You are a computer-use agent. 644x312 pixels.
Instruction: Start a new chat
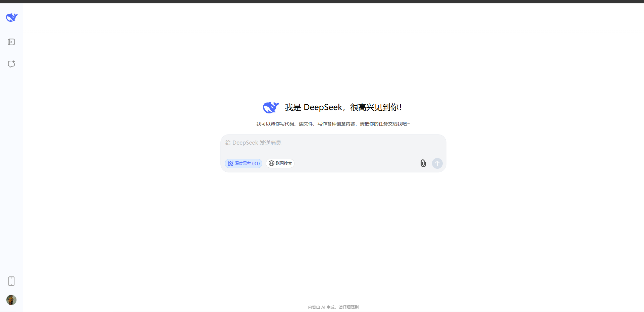11,64
